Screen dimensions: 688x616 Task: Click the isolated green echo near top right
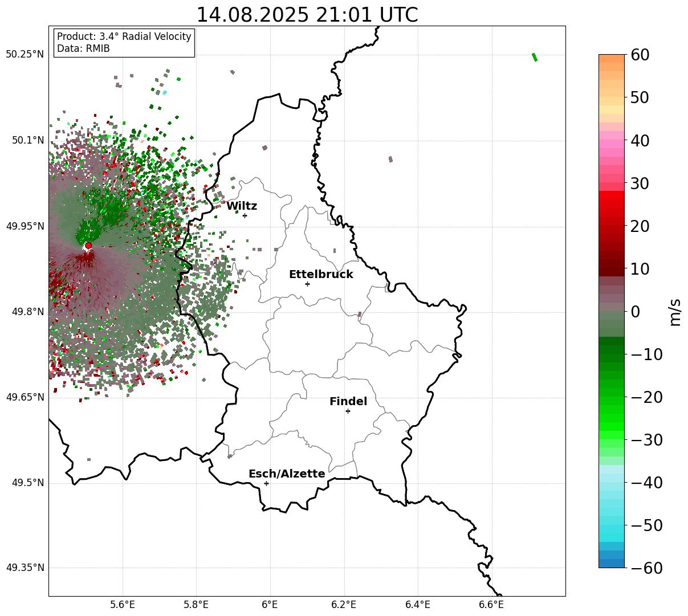[535, 57]
